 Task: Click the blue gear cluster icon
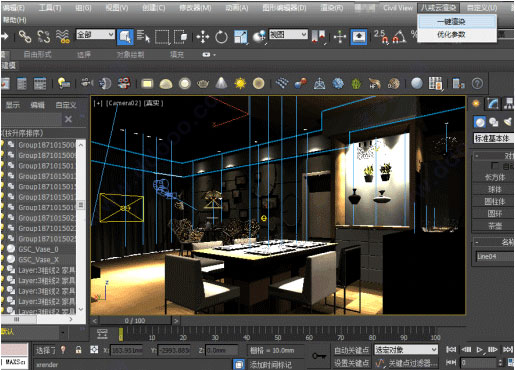coord(338,83)
